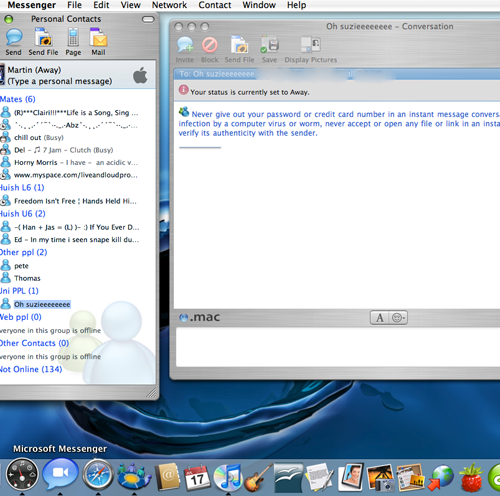This screenshot has width=500, height=496.
Task: Click the resize grip of Personal Contacts
Action: pos(152,393)
